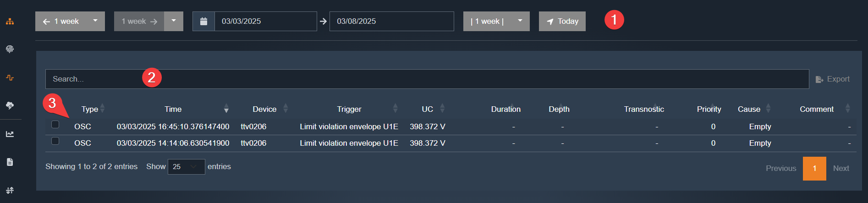Change the Show 25 entries dropdown

(x=186, y=167)
